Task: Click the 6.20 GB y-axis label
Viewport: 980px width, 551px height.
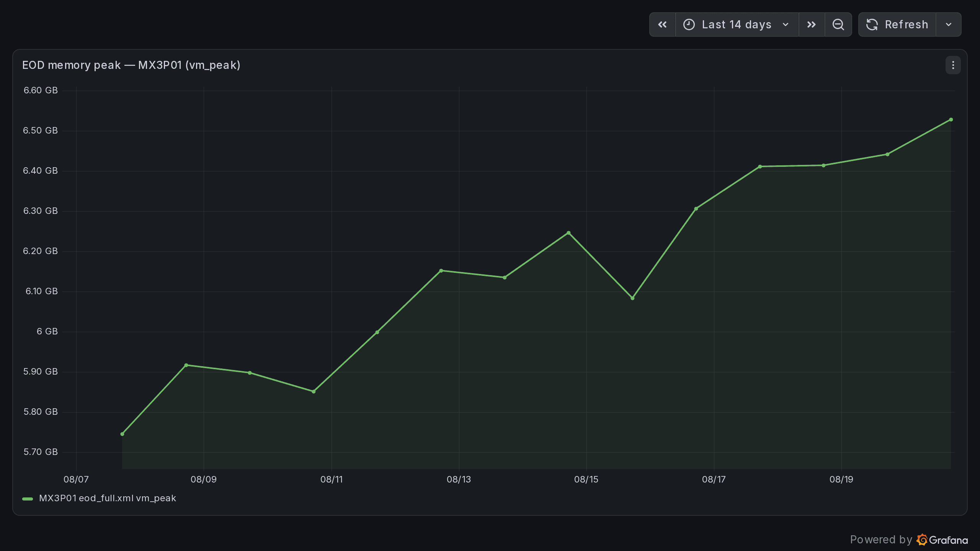Action: pos(40,251)
